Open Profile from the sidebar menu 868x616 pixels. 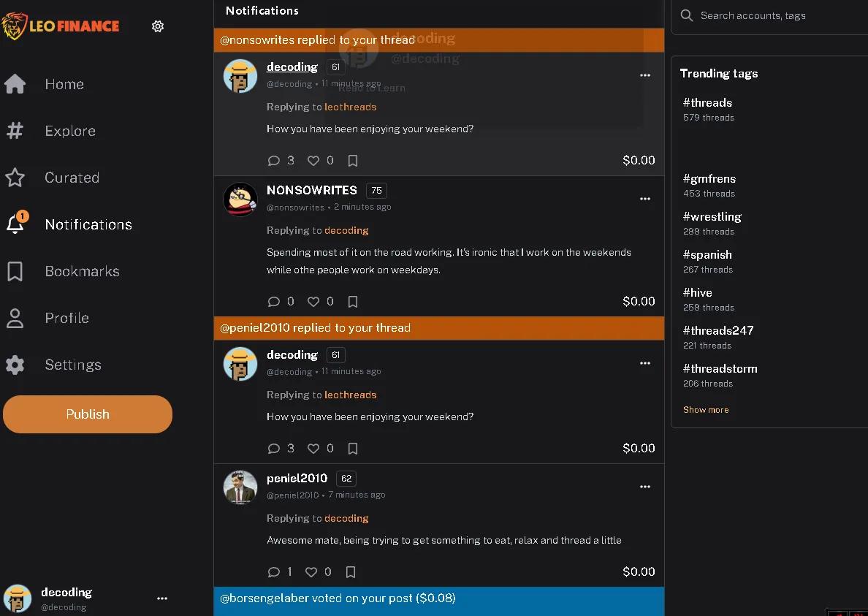[x=66, y=318]
